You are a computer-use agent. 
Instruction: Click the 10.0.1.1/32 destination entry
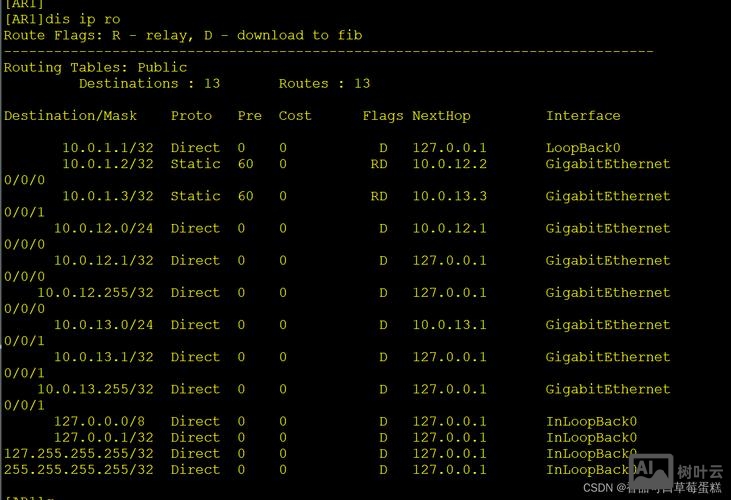pos(108,148)
